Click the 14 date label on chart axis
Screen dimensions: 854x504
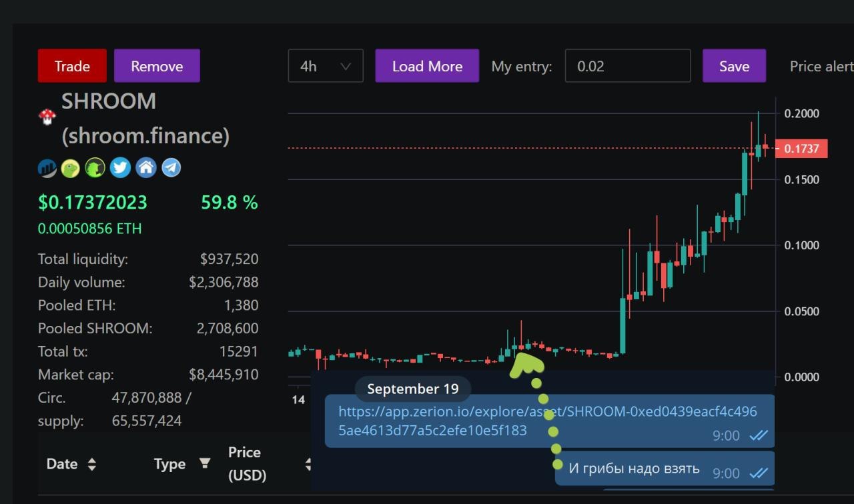[x=298, y=399]
